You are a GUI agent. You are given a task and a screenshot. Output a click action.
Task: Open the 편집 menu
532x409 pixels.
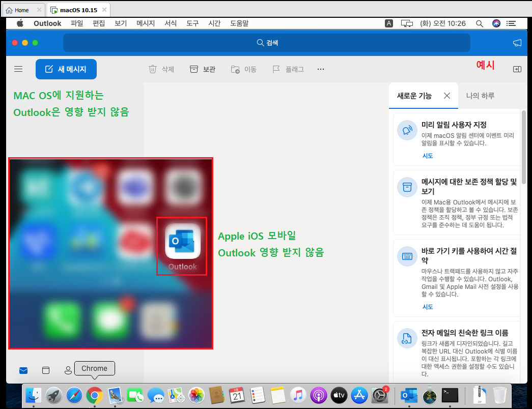(x=99, y=23)
